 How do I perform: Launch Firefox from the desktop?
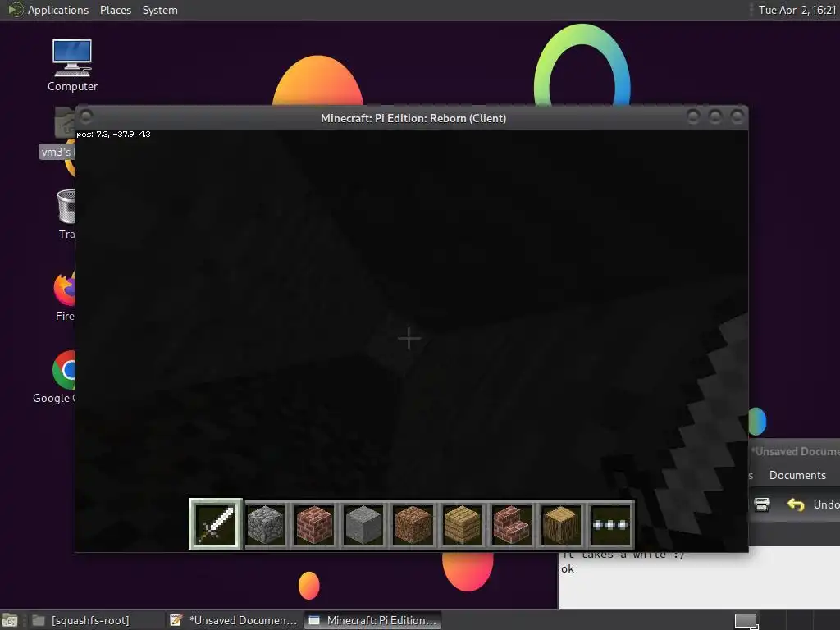[65, 295]
